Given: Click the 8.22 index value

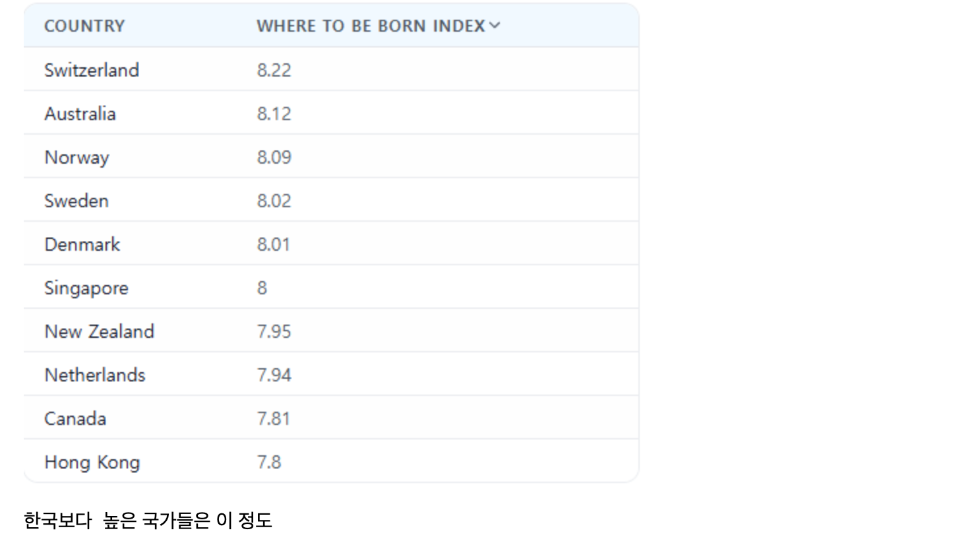Looking at the screenshot, I should pyautogui.click(x=274, y=70).
